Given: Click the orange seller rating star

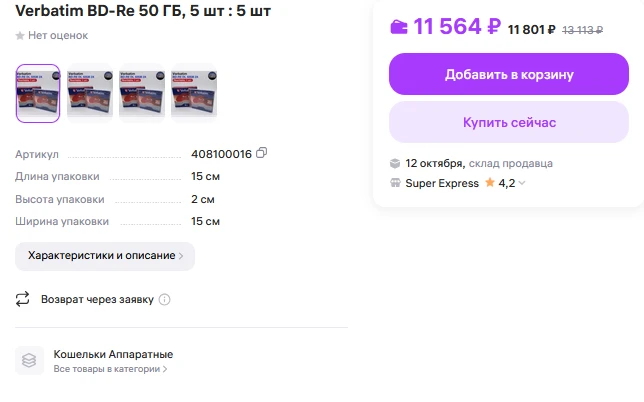Looking at the screenshot, I should click(x=490, y=183).
